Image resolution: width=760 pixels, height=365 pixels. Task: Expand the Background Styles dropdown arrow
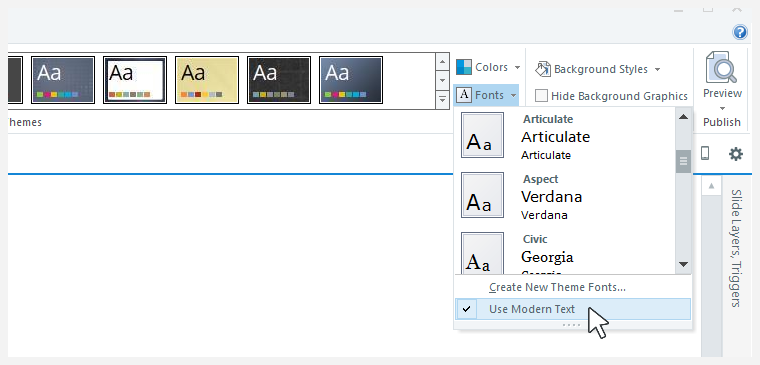(x=657, y=69)
